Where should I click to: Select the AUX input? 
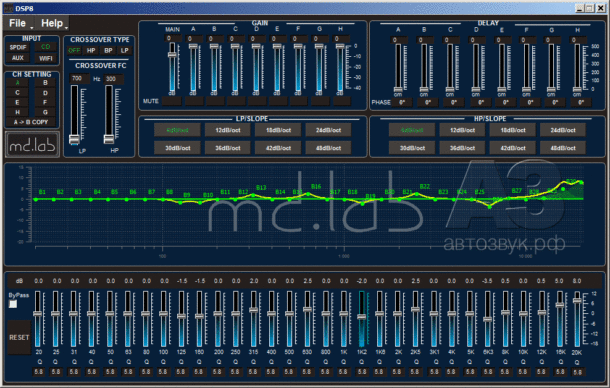pos(18,58)
